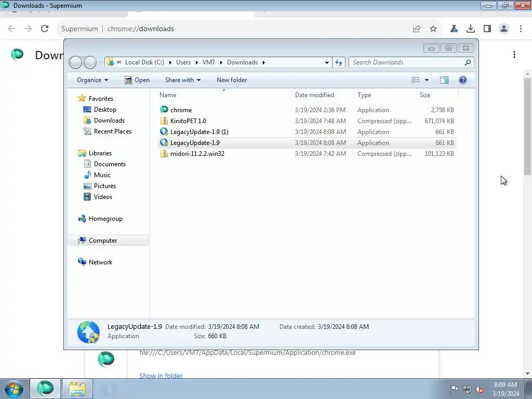Bookmark page with star in Supermium
532x399 pixels.
(433, 29)
